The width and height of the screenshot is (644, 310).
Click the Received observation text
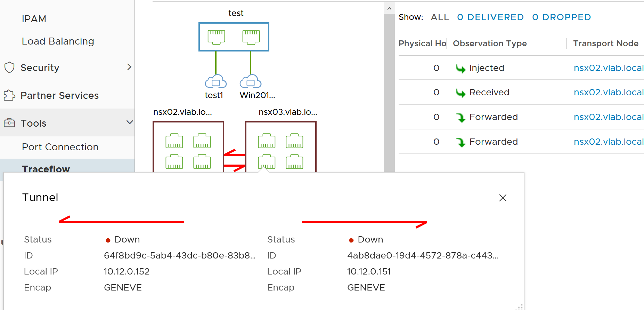489,92
